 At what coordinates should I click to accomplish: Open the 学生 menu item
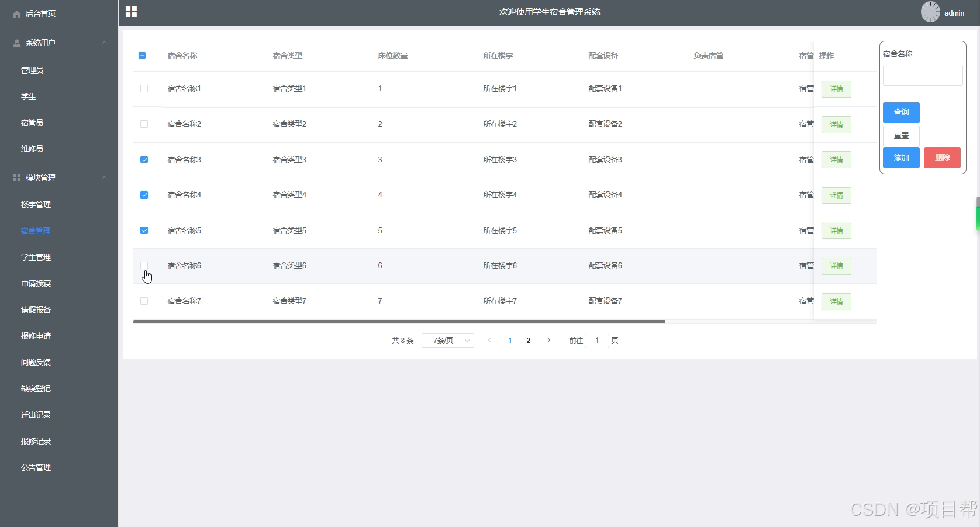click(29, 96)
